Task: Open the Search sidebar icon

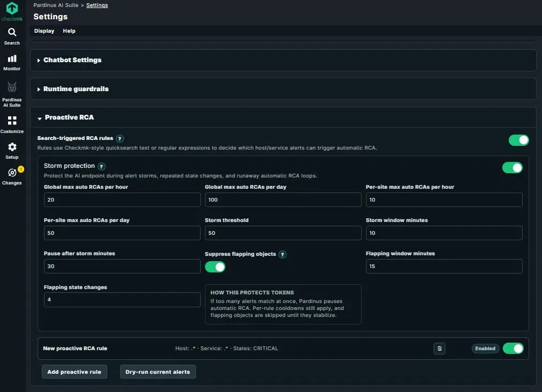Action: [12, 33]
